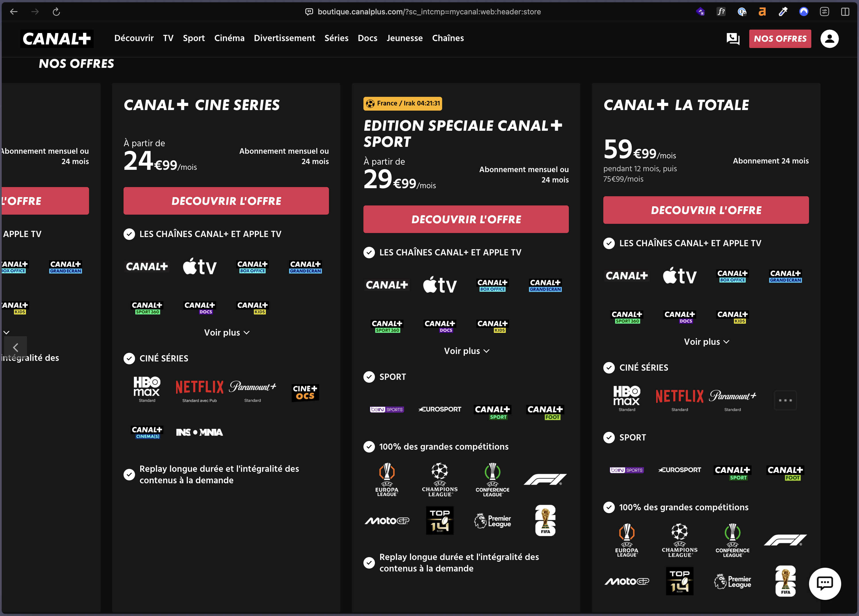Screen dimensions: 859x616
Task: Open the user account profile icon
Action: point(829,38)
